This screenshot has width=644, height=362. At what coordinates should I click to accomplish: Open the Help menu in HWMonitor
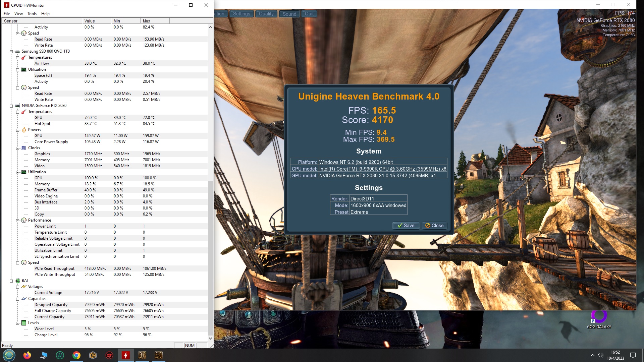pos(45,14)
